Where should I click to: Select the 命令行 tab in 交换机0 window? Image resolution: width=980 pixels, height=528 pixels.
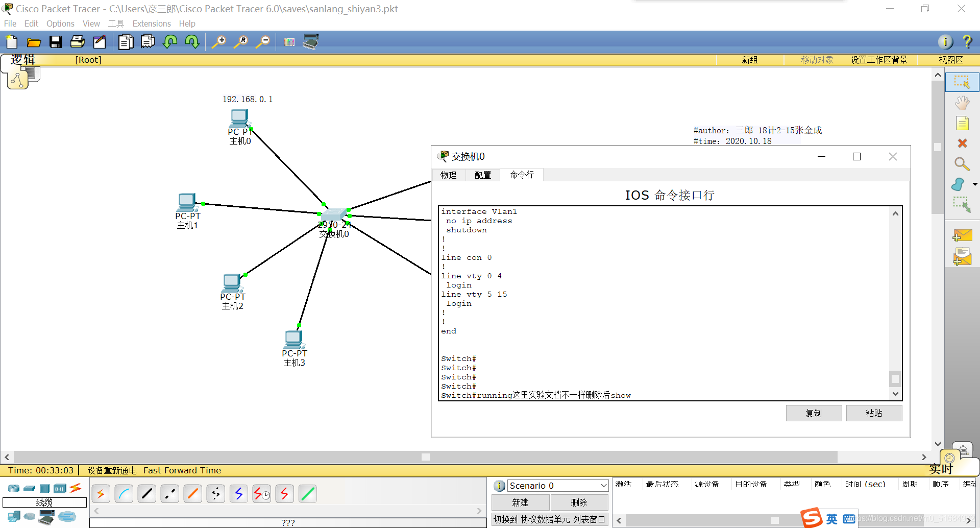[522, 175]
